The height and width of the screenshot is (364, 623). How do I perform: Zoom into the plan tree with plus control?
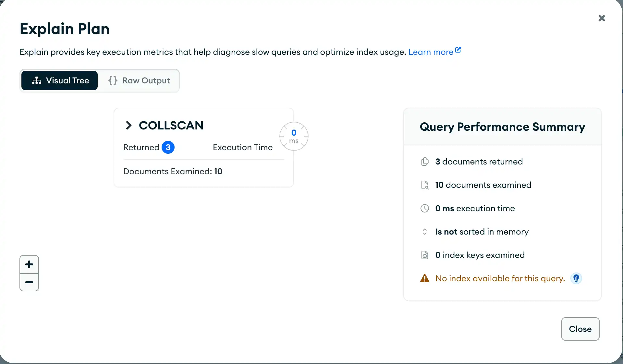click(x=29, y=264)
